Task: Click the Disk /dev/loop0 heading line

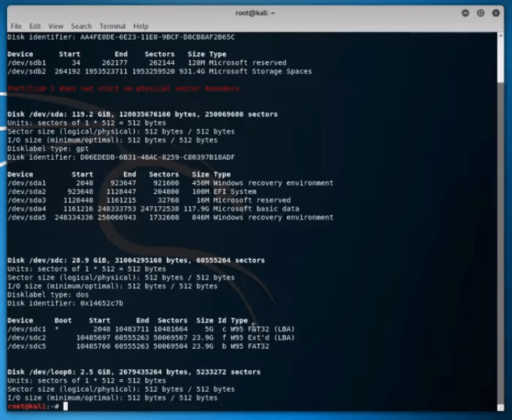Action: (134, 372)
